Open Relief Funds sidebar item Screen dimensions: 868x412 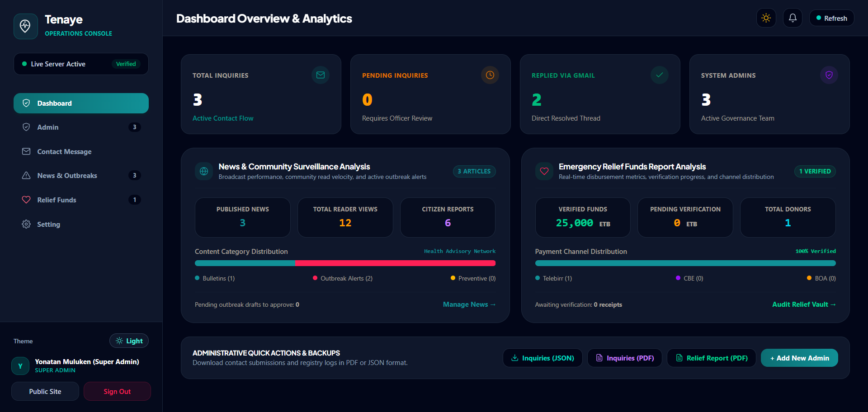click(81, 200)
